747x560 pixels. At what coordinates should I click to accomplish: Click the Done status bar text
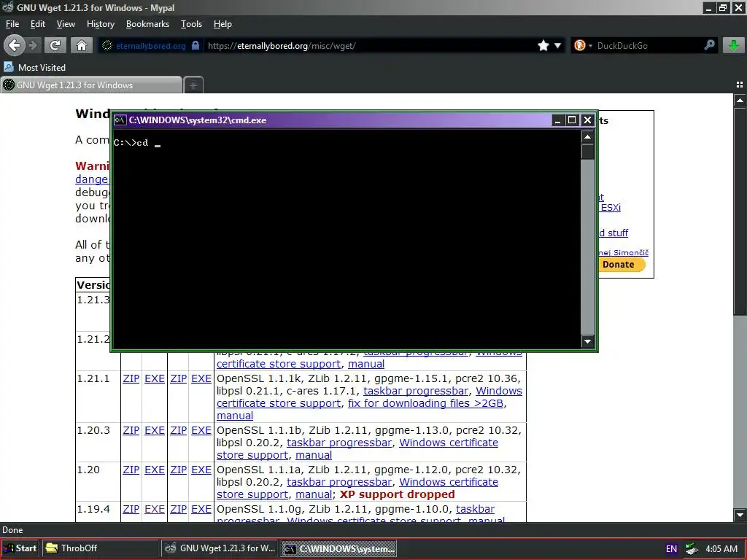tap(12, 530)
